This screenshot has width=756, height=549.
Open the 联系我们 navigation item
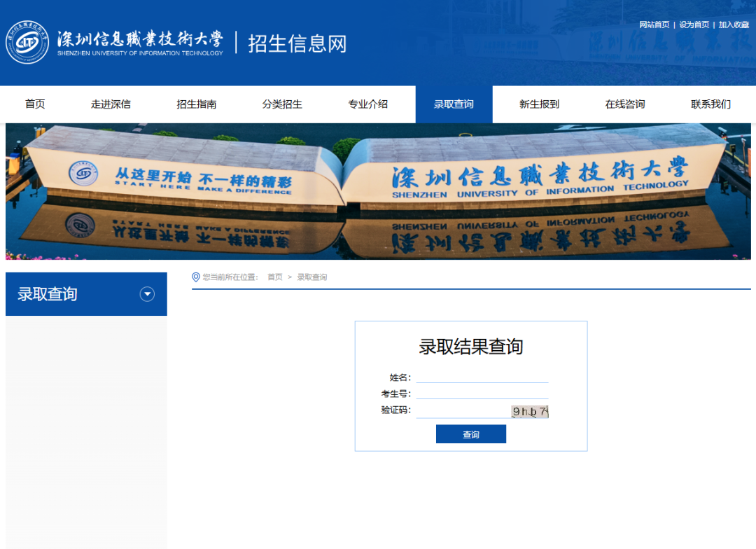[710, 104]
